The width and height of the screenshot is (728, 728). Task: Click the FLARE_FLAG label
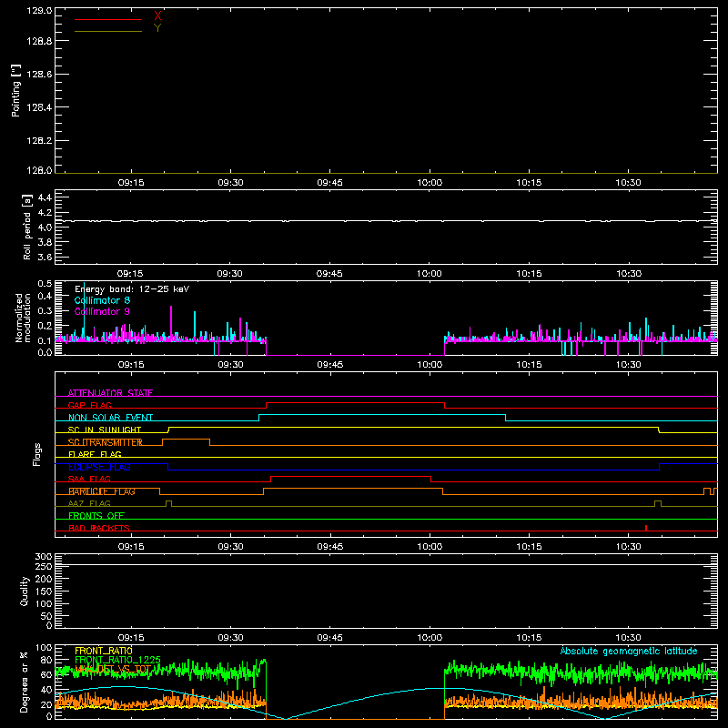click(x=95, y=454)
